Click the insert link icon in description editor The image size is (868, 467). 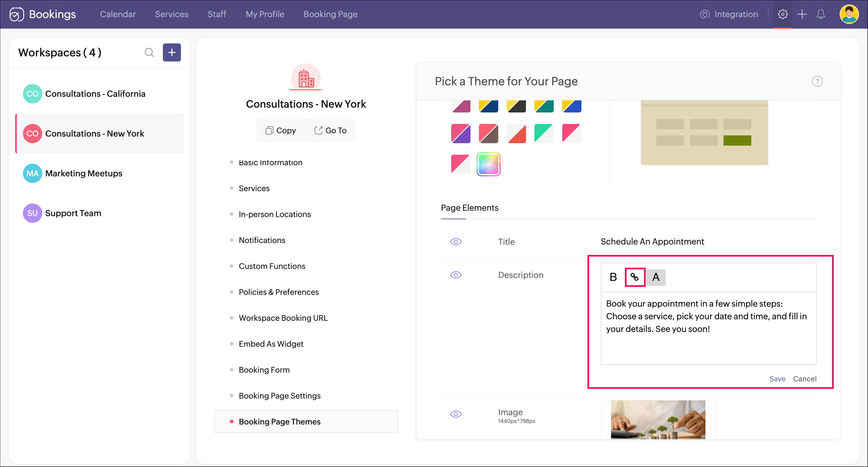coord(635,277)
